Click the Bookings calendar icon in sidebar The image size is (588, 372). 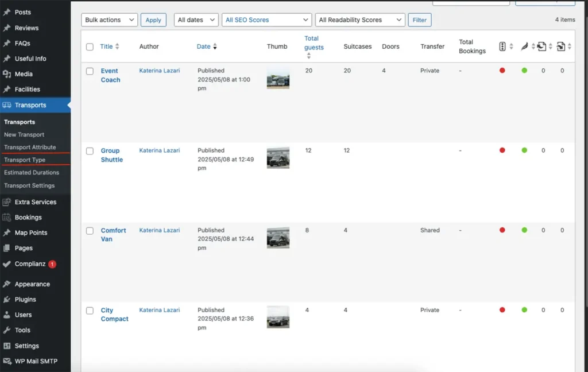(x=7, y=218)
